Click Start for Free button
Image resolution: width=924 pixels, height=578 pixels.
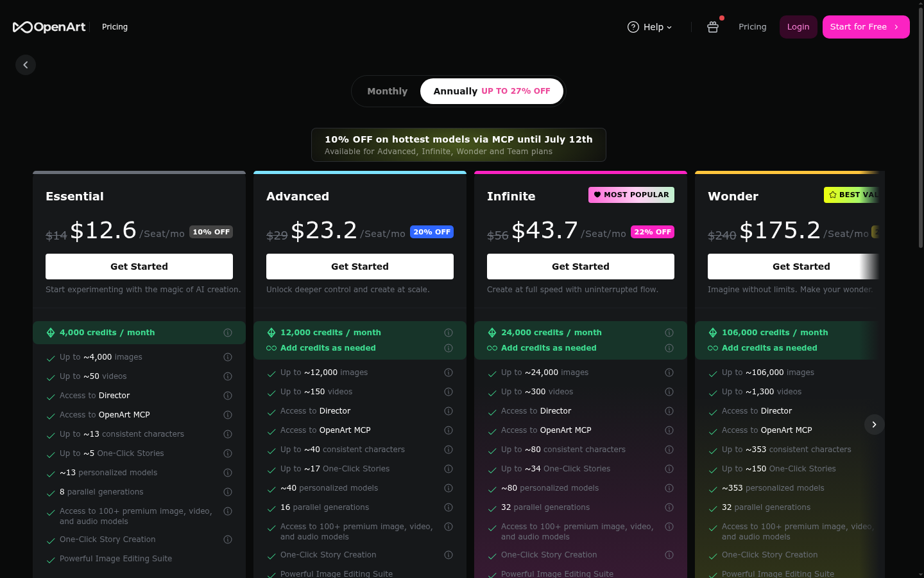point(866,27)
